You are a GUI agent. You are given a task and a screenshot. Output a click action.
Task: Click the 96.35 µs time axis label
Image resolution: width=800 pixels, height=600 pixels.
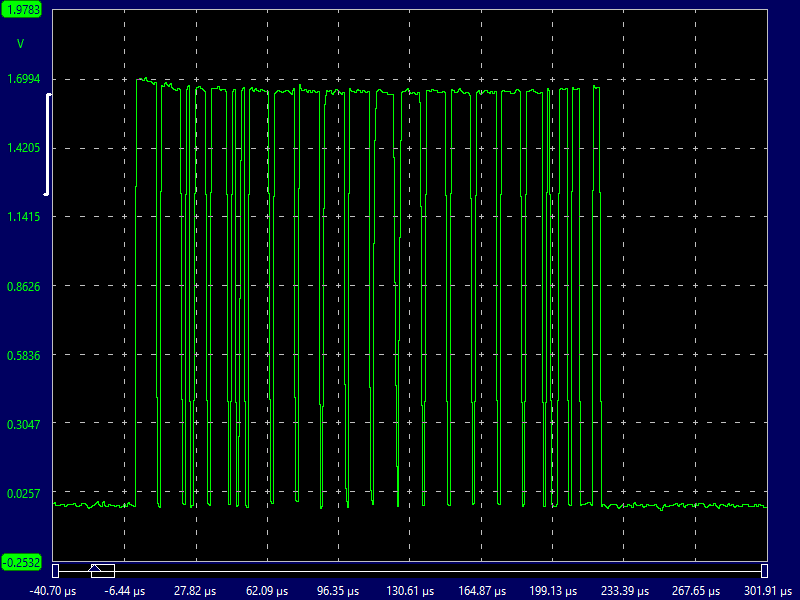(x=338, y=591)
